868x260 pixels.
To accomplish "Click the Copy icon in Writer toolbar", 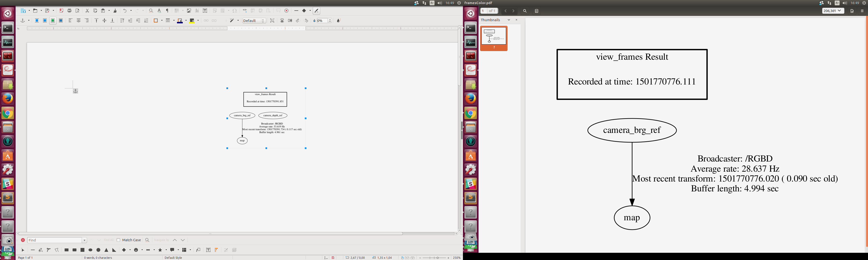I will coord(95,11).
